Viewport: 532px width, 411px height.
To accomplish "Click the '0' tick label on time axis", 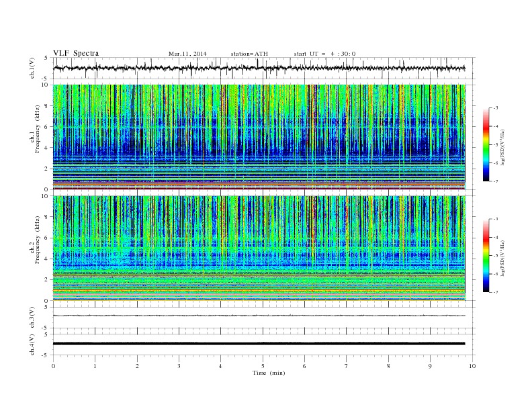I will click(x=53, y=366).
